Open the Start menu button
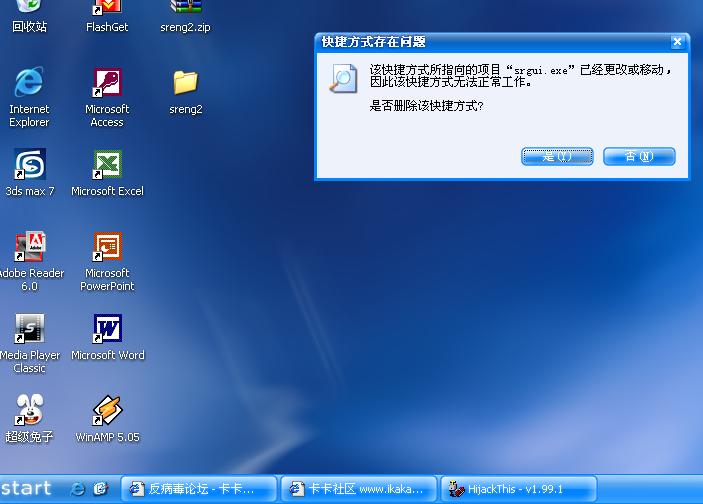The height and width of the screenshot is (504, 703). coord(26,489)
